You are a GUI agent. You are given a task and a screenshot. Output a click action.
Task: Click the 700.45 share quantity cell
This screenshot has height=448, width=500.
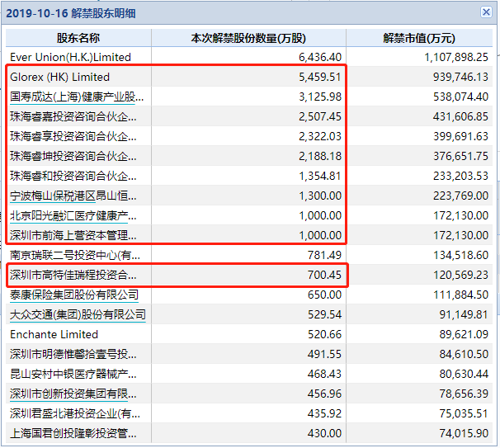248,275
